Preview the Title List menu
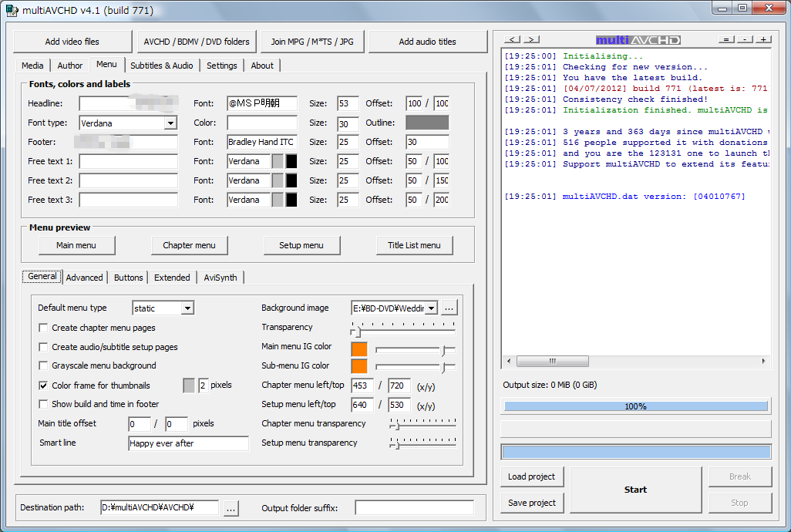The height and width of the screenshot is (532, 791). pyautogui.click(x=414, y=246)
